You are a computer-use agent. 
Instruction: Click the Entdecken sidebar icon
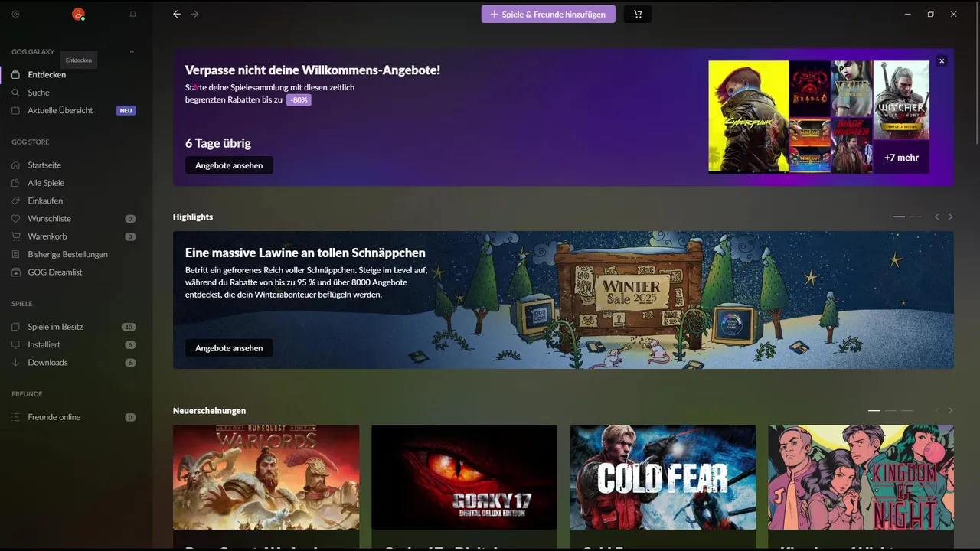click(15, 75)
